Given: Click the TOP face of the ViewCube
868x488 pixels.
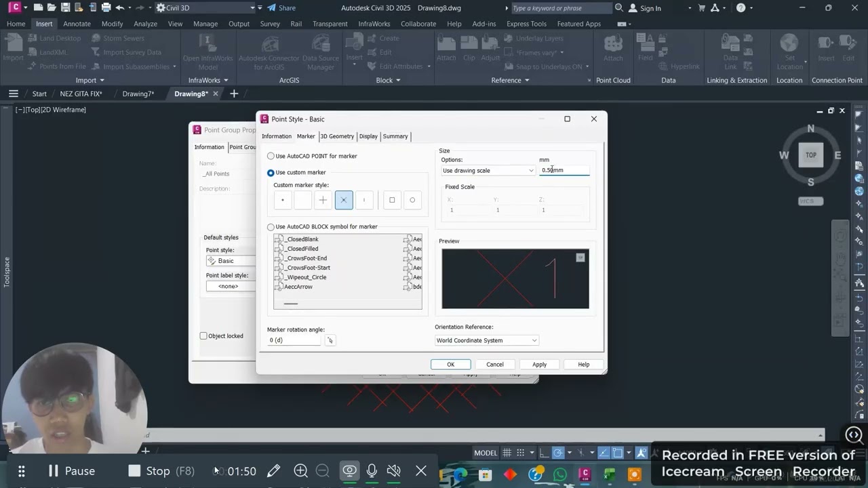Looking at the screenshot, I should click(811, 155).
